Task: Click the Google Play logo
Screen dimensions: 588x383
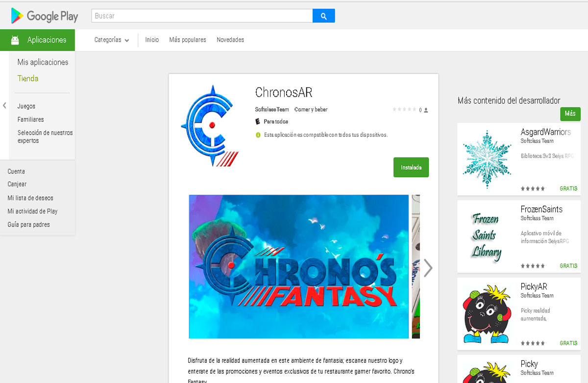Action: 44,16
